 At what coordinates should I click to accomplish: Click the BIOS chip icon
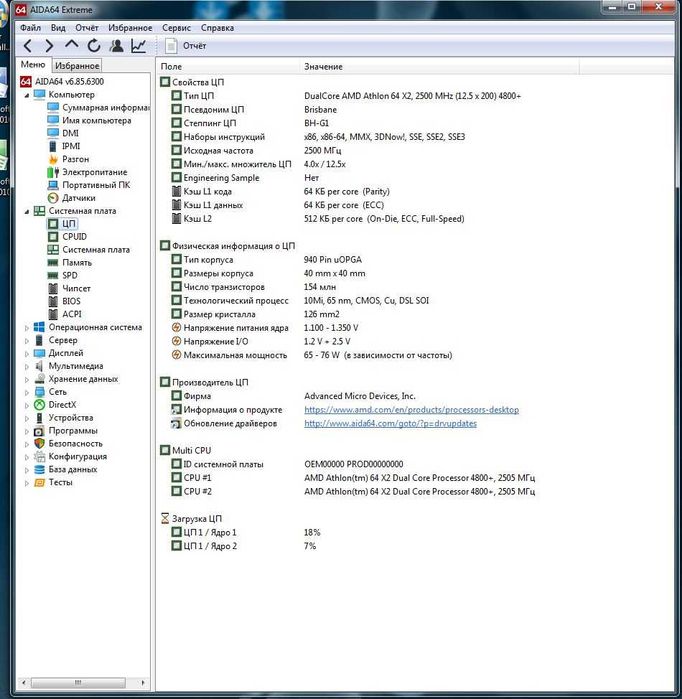[53, 301]
